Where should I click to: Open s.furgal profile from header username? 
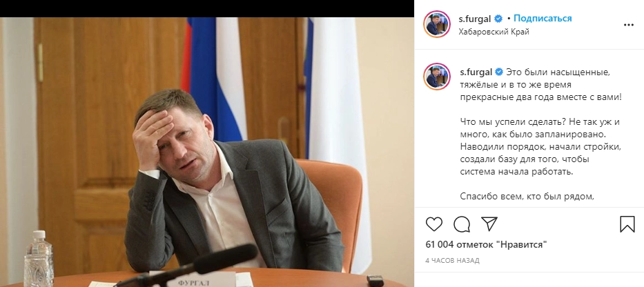[x=475, y=19]
